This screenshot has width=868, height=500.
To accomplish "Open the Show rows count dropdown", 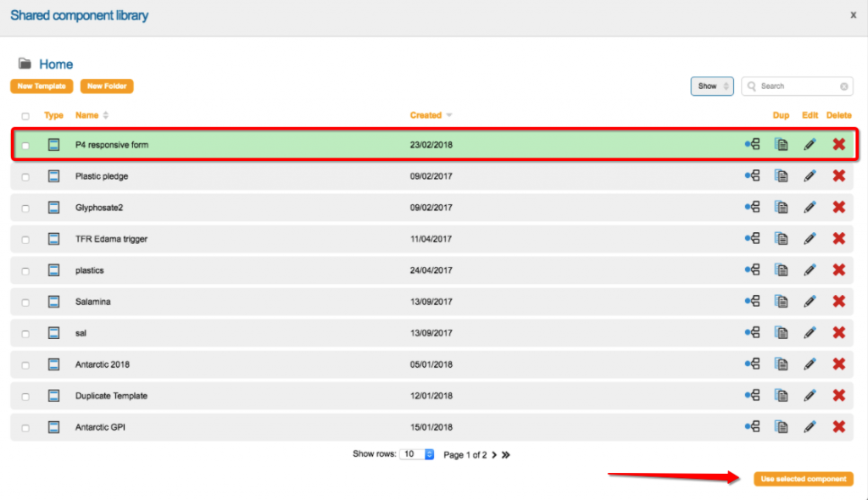I will click(x=419, y=454).
